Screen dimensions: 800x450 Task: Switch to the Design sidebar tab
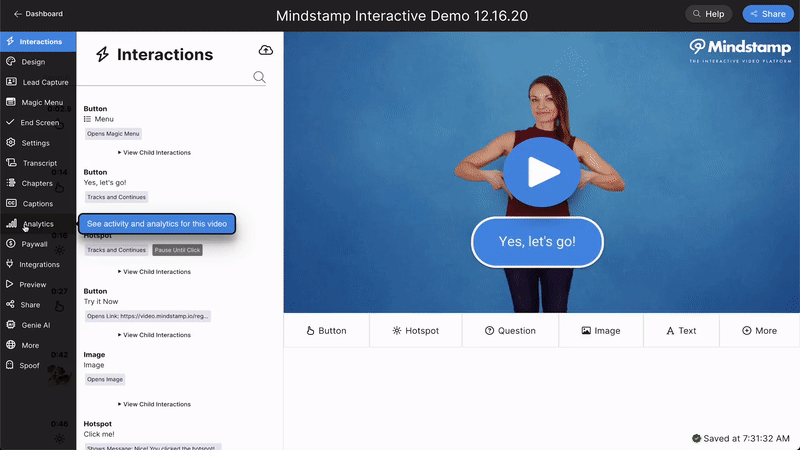(x=33, y=62)
